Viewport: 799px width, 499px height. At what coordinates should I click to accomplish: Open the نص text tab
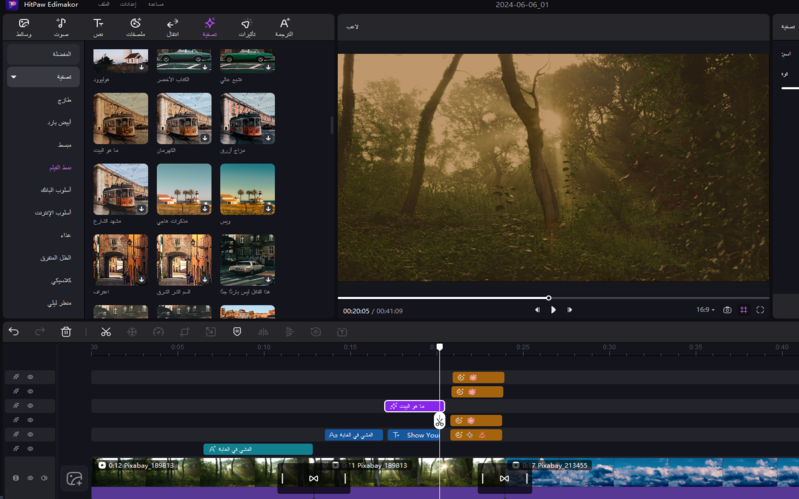coord(98,28)
